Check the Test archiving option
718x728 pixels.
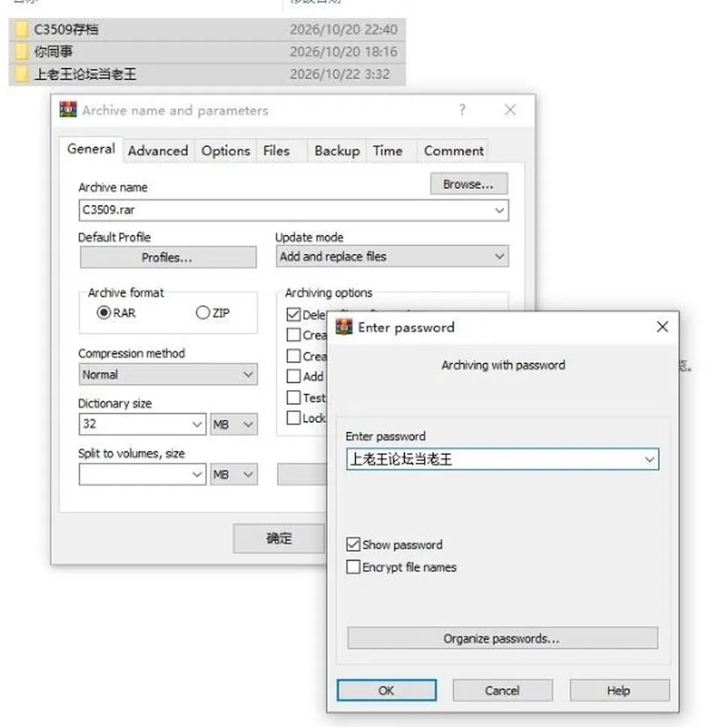click(x=294, y=398)
